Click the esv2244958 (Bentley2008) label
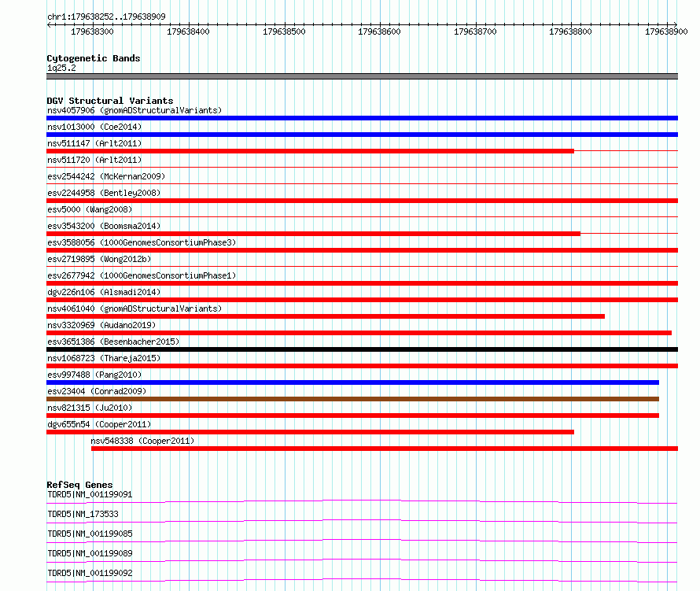Screen dimensions: 700x591 104,193
